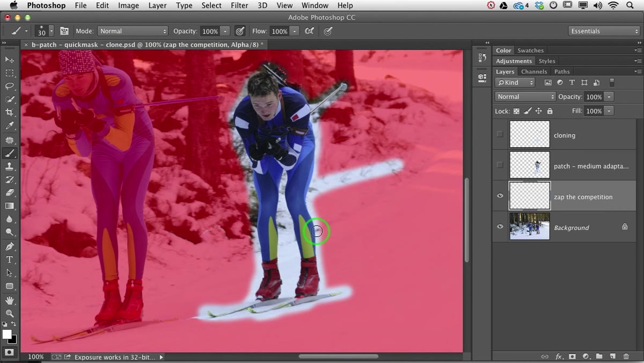
Task: Show the cloning layer
Action: pyautogui.click(x=500, y=134)
